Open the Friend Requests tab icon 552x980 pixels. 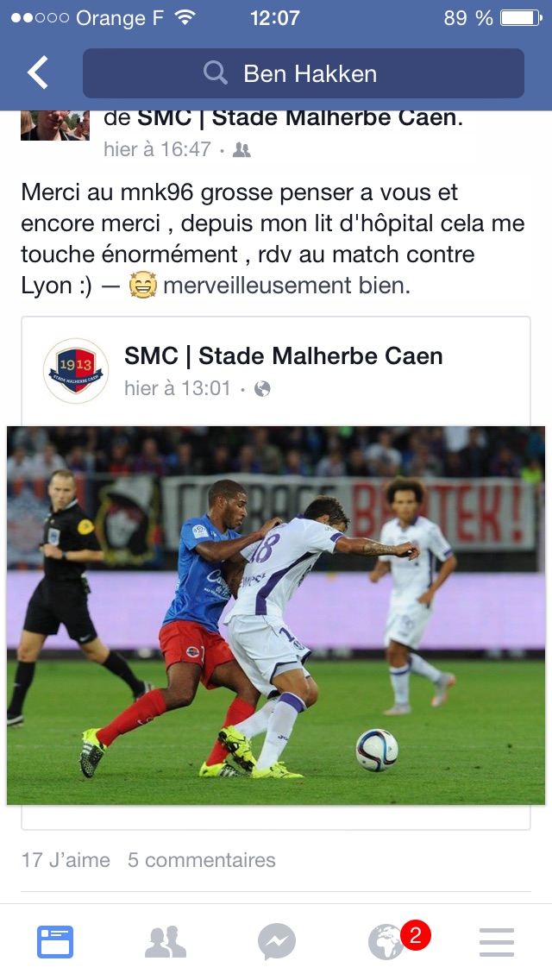coord(166,942)
